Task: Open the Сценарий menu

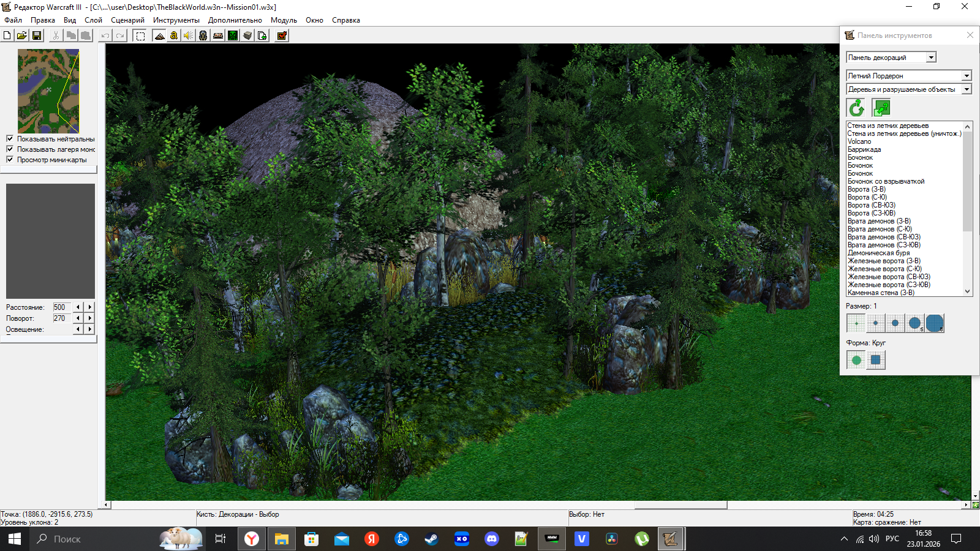Action: (x=127, y=20)
